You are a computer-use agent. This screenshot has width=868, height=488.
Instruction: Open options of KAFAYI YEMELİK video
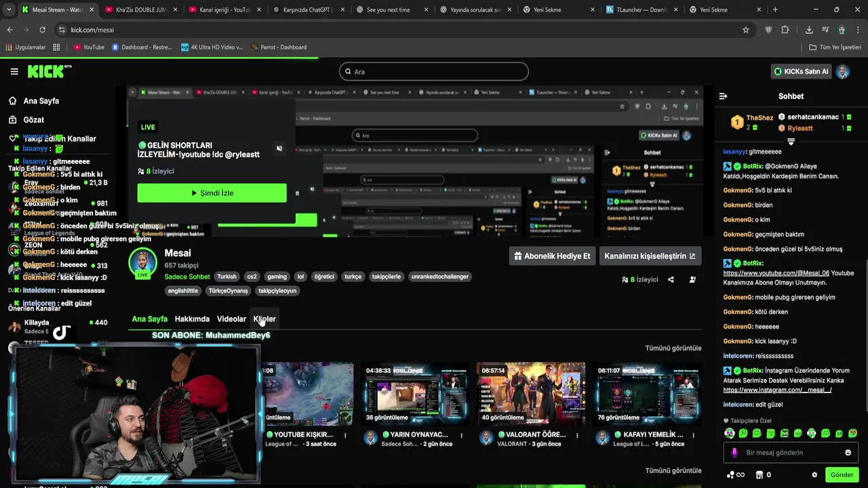click(x=693, y=435)
